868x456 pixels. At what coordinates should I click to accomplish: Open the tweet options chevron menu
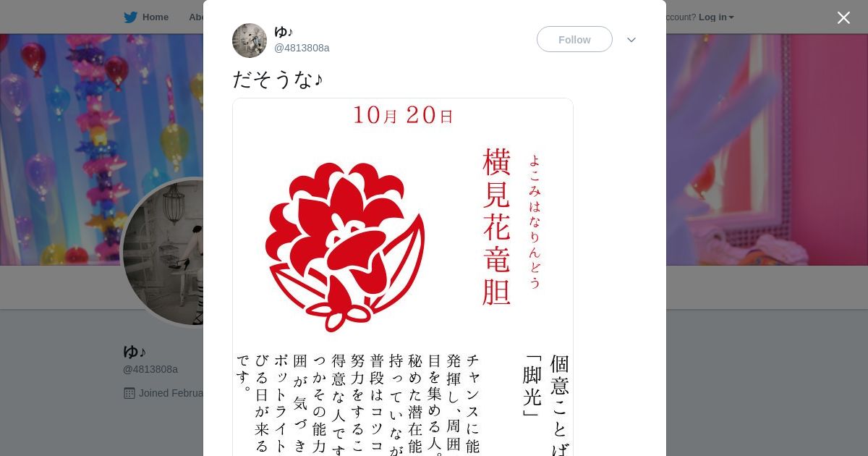[x=631, y=40]
